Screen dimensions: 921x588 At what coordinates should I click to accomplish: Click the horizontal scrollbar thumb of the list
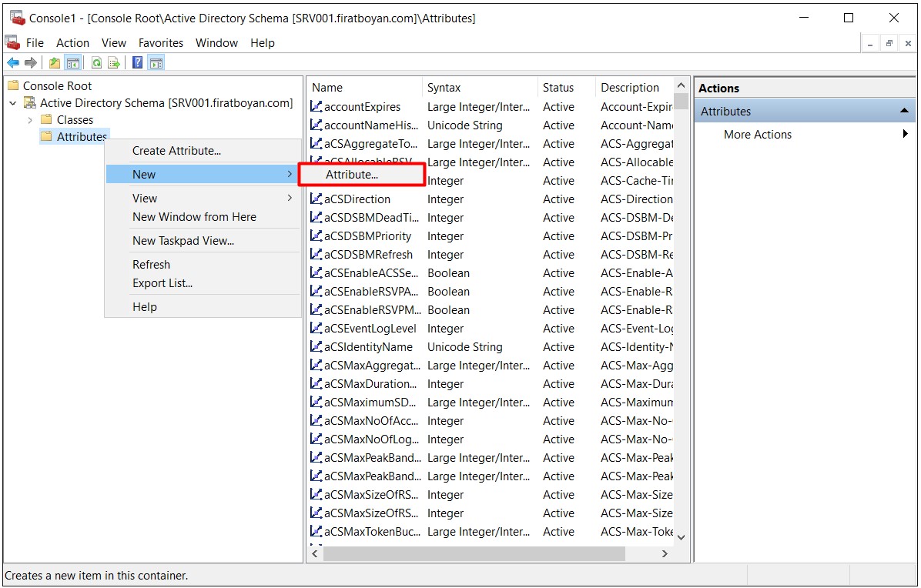click(x=474, y=553)
